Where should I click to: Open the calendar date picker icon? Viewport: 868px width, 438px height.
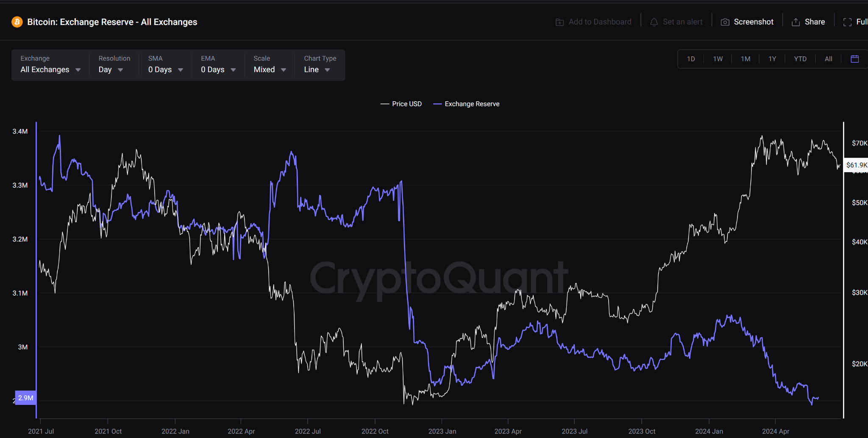[x=854, y=59]
